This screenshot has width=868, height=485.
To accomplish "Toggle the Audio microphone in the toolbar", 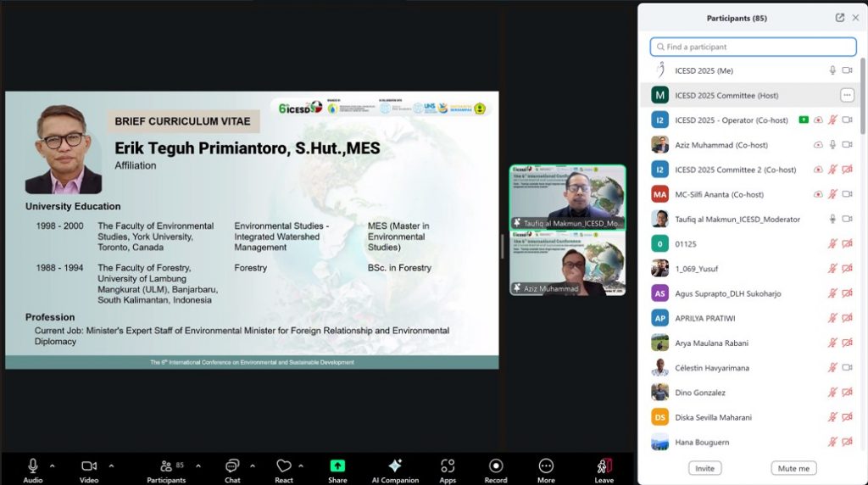I will (33, 465).
